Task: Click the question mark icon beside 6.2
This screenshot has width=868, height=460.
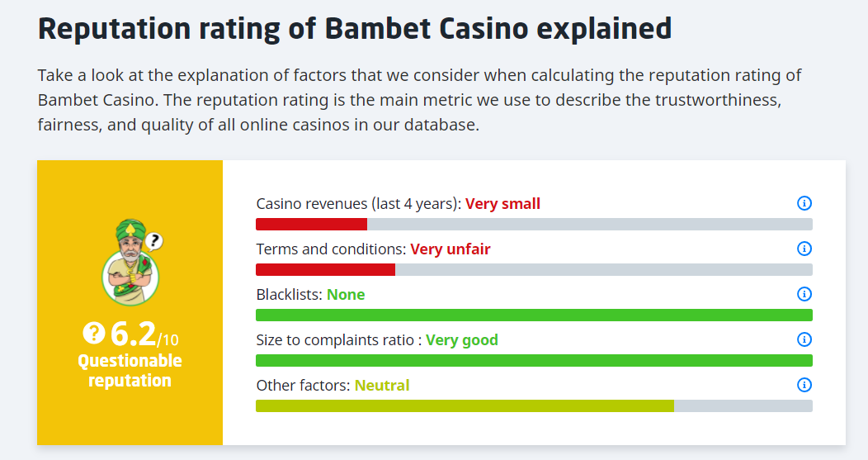Action: (x=94, y=333)
